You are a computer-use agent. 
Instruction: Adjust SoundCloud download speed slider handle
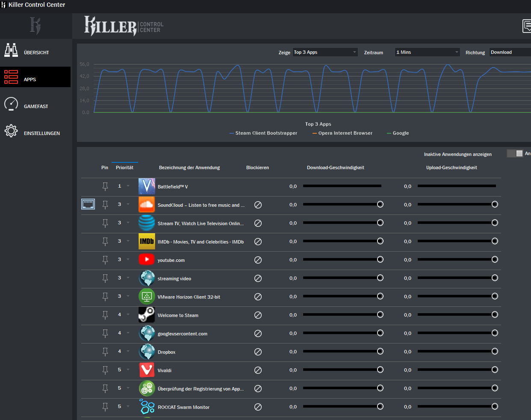(380, 204)
